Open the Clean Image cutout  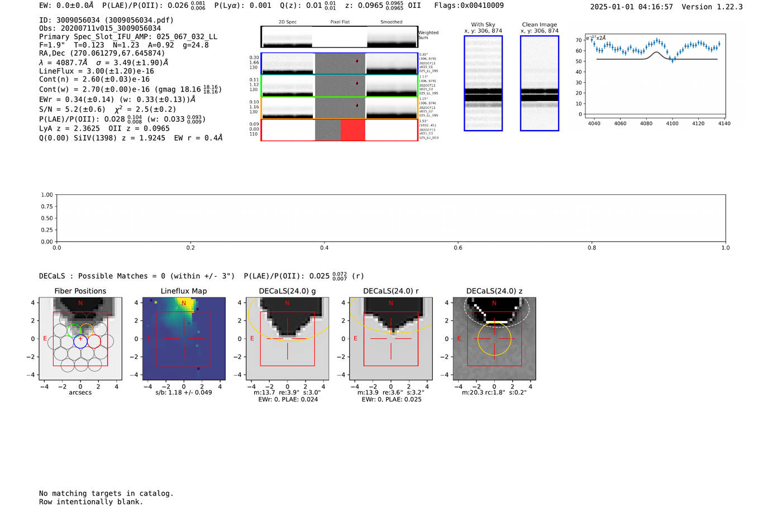pos(540,83)
